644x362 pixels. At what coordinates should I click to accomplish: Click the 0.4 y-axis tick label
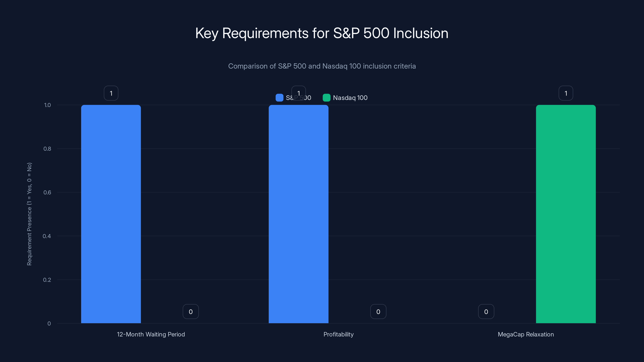click(47, 236)
